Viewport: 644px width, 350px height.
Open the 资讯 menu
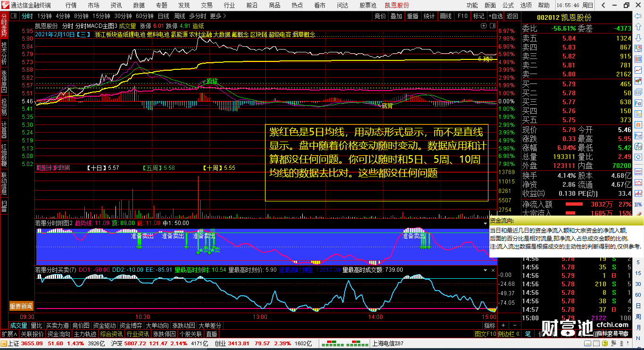116,5
